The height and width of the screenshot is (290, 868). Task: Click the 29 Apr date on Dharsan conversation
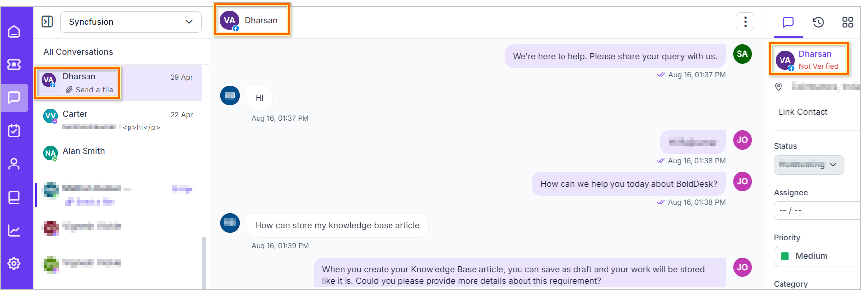(x=181, y=77)
